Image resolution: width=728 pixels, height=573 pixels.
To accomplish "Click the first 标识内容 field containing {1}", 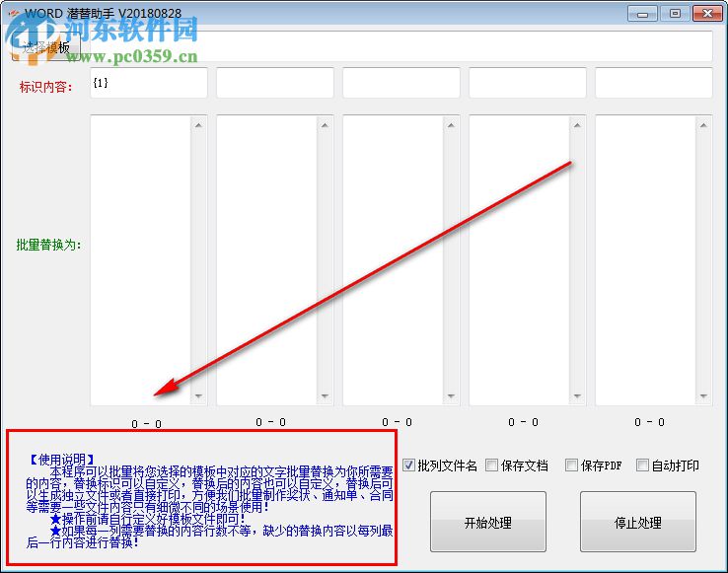I will pos(149,83).
